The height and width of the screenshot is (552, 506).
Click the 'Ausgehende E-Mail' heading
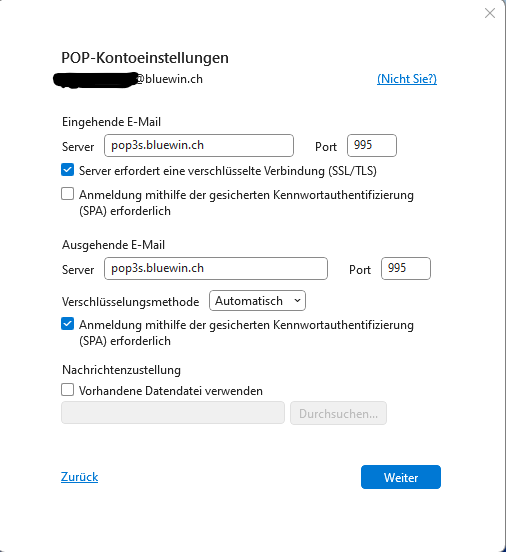coord(113,245)
